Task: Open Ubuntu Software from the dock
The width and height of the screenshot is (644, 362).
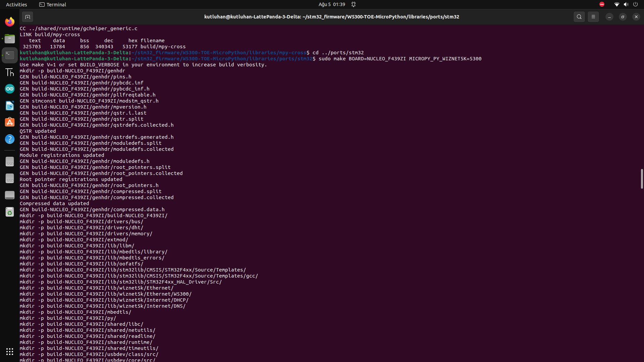Action: tap(10, 122)
